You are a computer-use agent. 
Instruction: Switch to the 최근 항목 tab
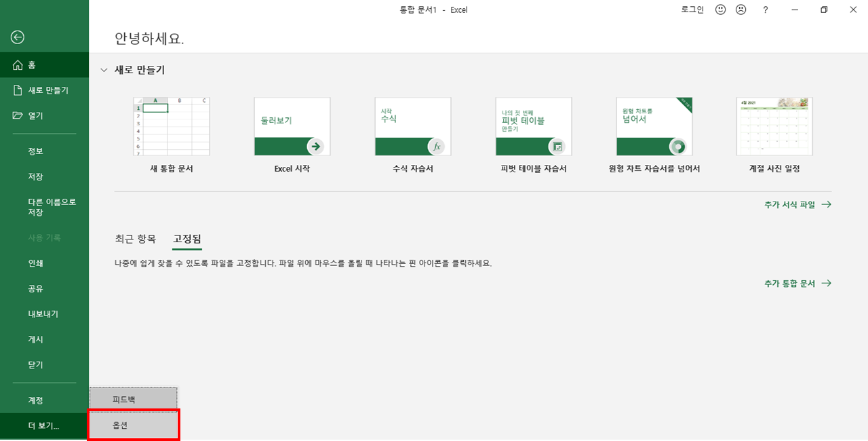(136, 239)
